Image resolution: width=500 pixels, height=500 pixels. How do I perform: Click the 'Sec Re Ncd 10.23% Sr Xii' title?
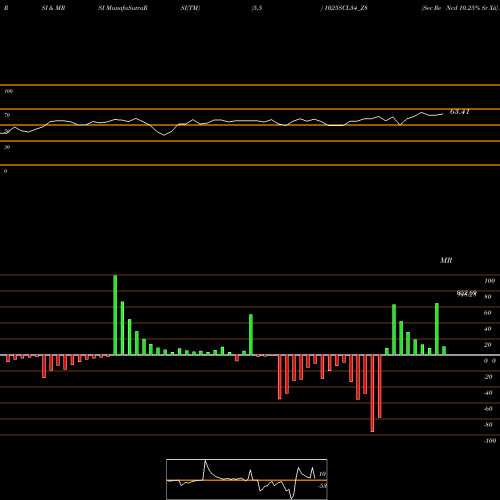(x=460, y=8)
